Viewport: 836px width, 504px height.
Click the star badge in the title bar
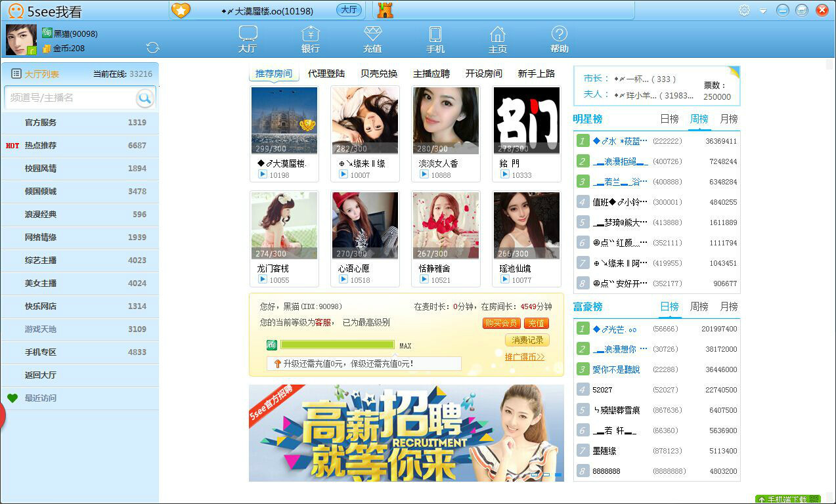point(181,10)
